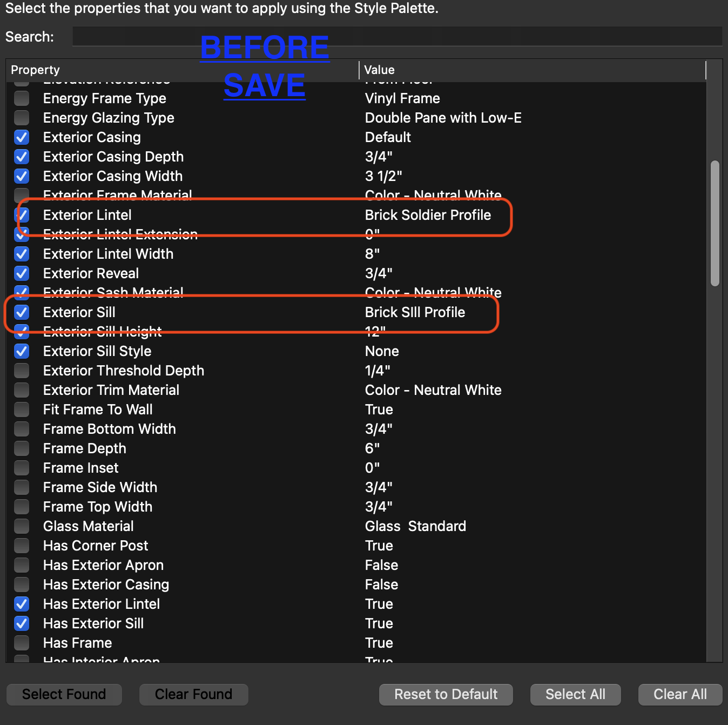Uncheck the Exterior Lintel Width checkbox
This screenshot has height=725, width=728.
tap(22, 254)
